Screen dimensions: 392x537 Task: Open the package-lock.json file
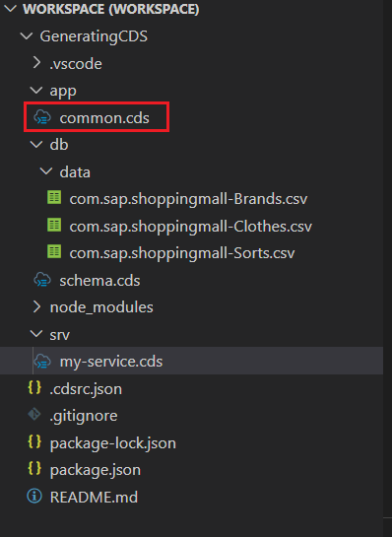click(x=113, y=443)
